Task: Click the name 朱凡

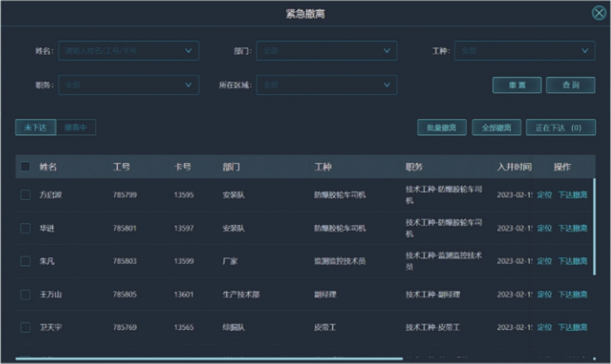Action: pyautogui.click(x=47, y=261)
